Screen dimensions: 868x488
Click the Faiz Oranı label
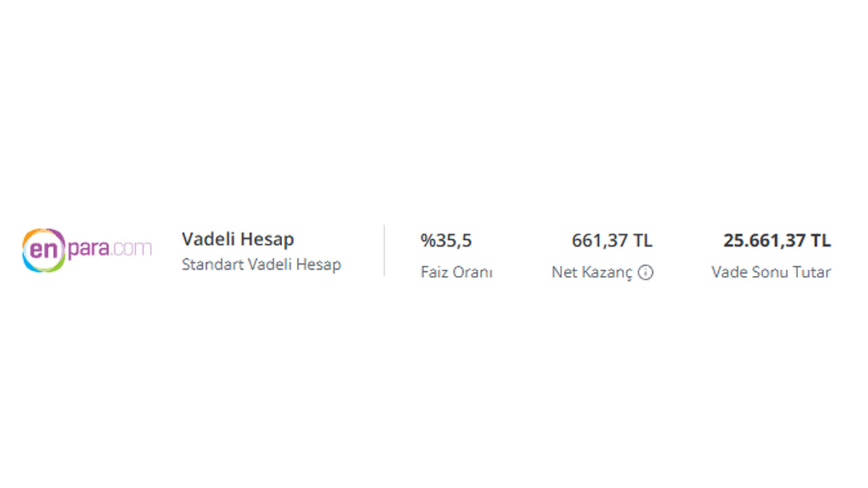[x=456, y=272]
